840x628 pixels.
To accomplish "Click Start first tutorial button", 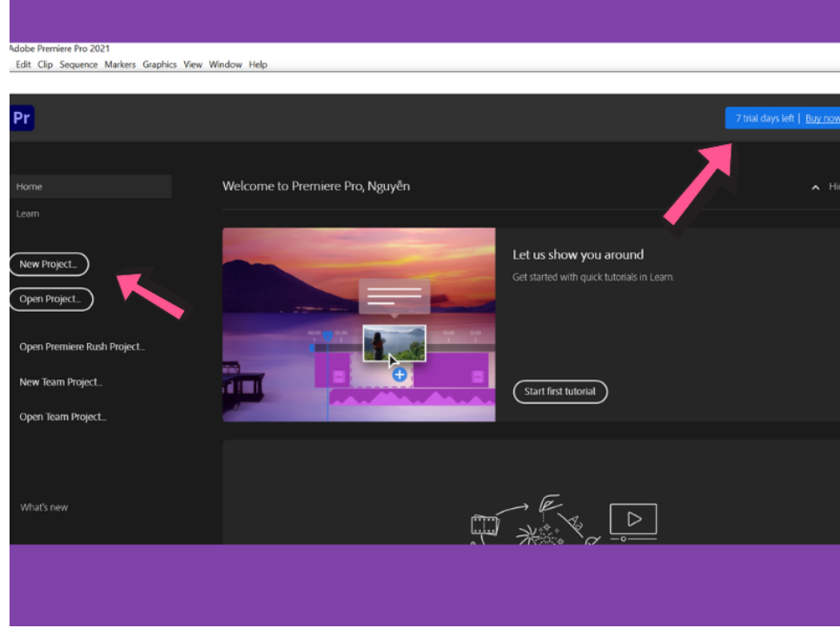I will tap(559, 392).
